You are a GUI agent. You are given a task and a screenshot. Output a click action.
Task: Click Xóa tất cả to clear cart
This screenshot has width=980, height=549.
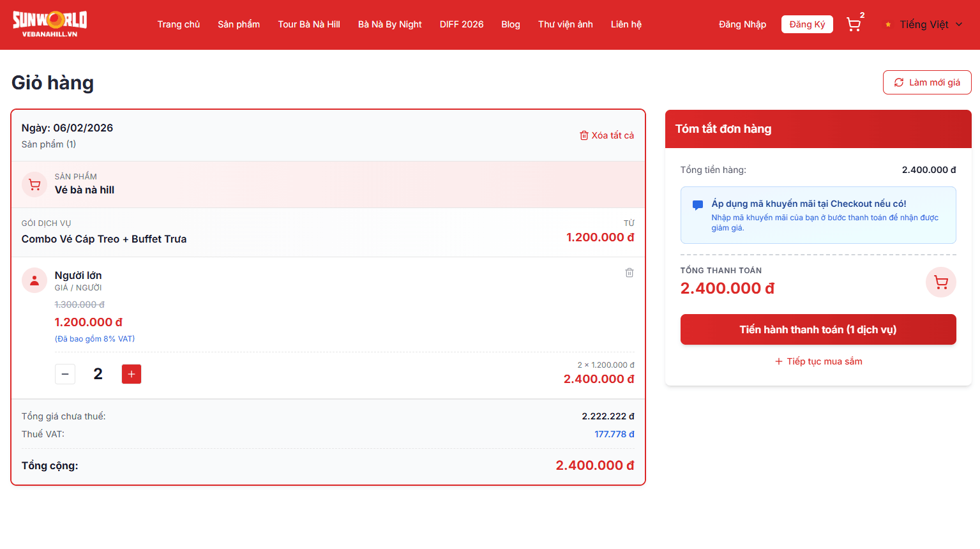coord(607,135)
